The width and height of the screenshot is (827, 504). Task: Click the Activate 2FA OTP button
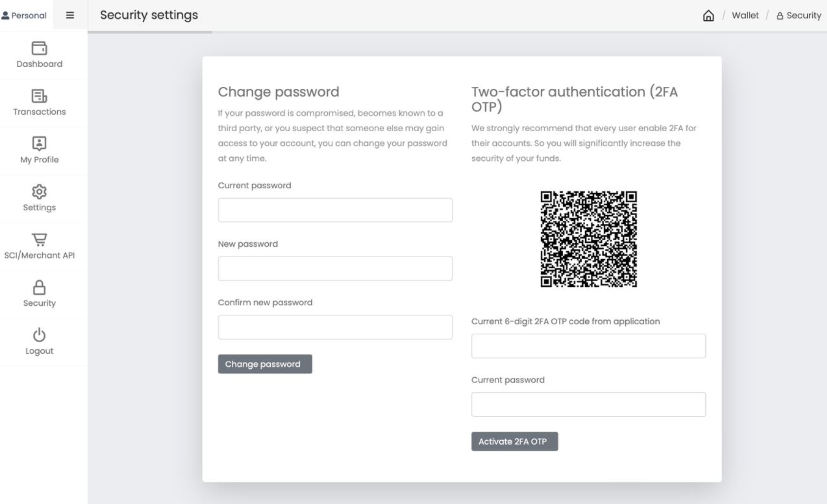click(x=514, y=441)
